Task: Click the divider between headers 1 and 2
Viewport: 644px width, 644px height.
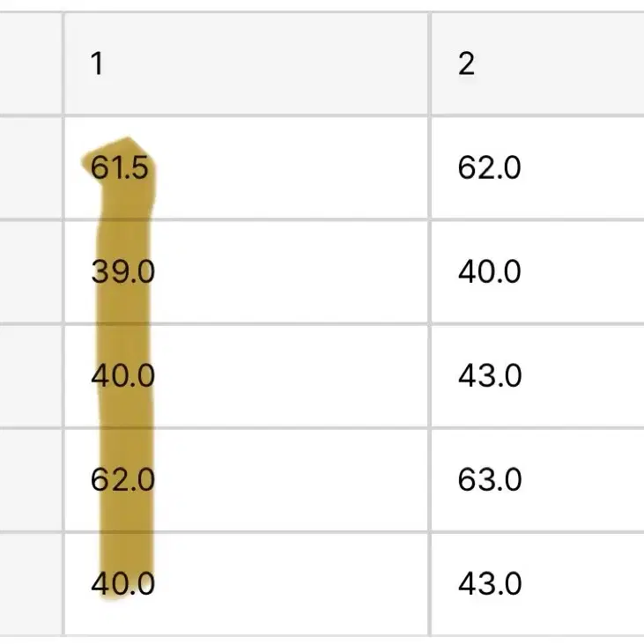Action: click(430, 63)
